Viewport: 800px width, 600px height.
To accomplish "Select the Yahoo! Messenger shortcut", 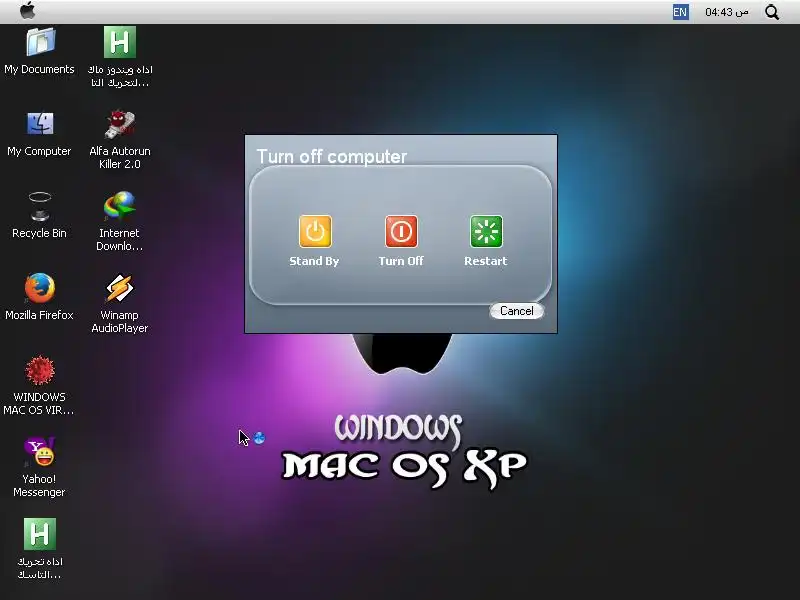I will [x=40, y=452].
